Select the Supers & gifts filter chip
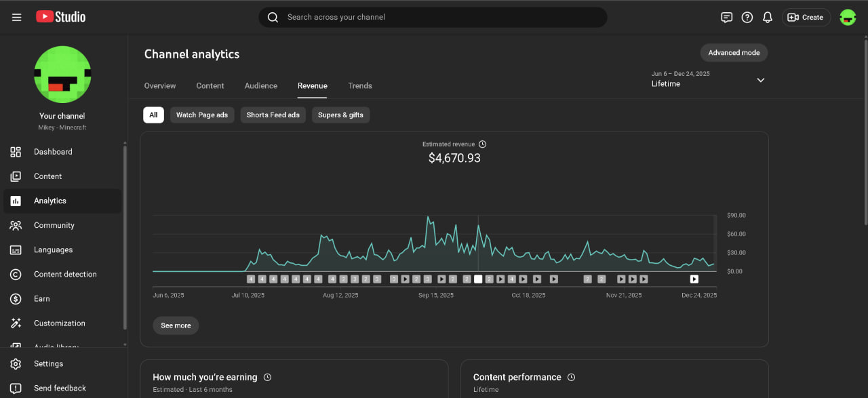 340,115
